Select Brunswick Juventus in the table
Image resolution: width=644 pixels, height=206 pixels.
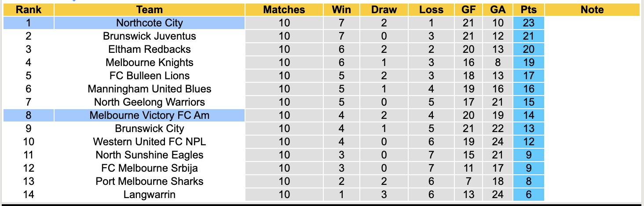coord(150,36)
